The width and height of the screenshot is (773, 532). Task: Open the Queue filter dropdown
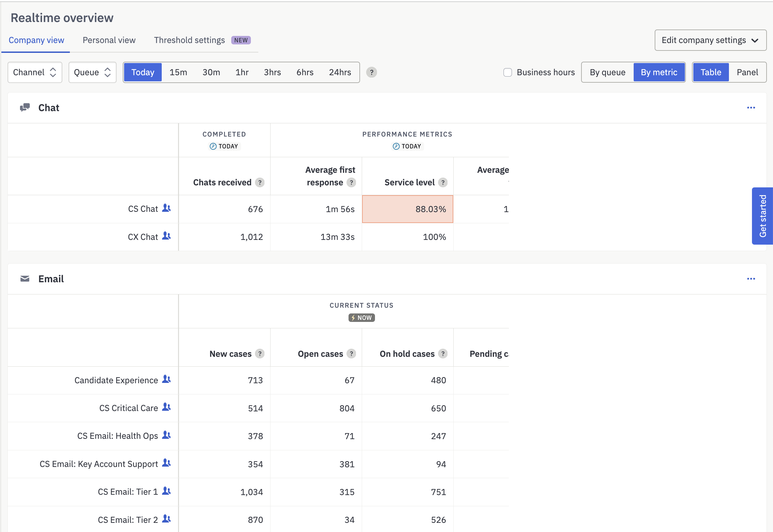coord(93,72)
